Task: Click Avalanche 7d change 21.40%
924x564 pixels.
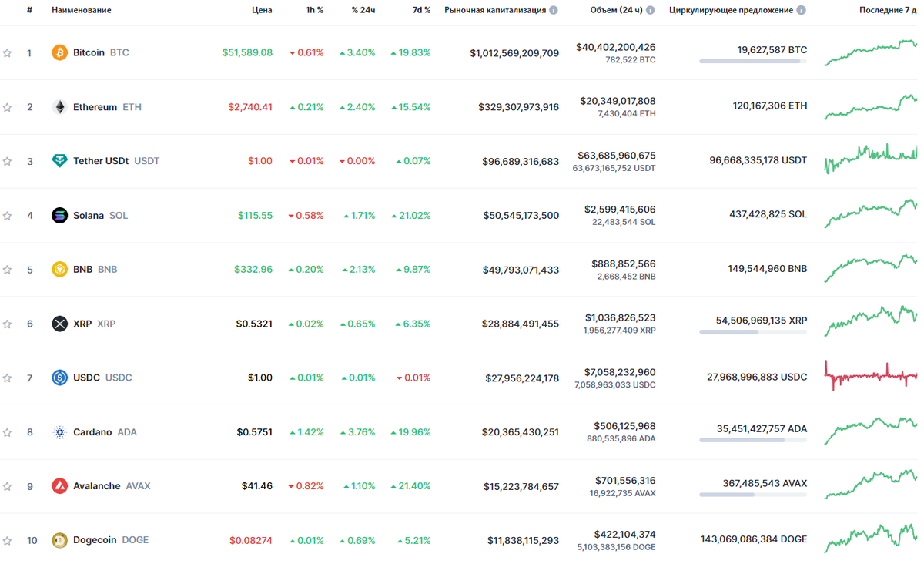Action: (411, 486)
